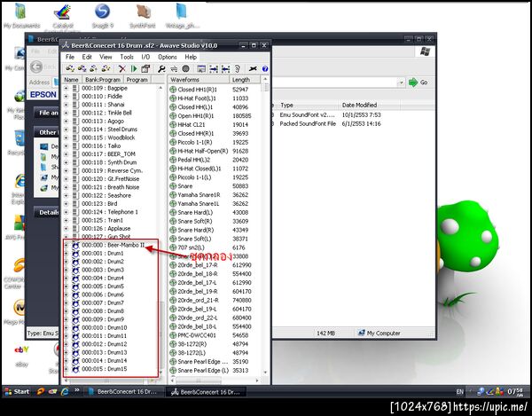This screenshot has width=532, height=416.
Task: Switch to the Explorer folder taskbar button
Action: [x=123, y=392]
